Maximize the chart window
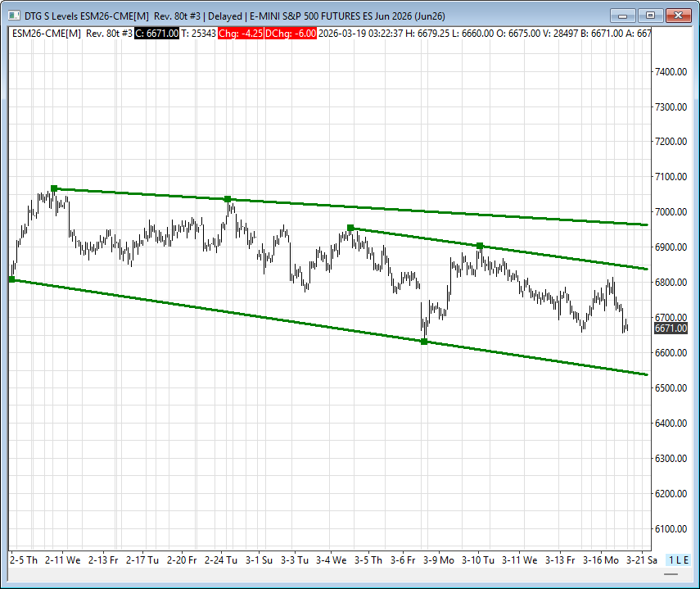 pyautogui.click(x=651, y=15)
